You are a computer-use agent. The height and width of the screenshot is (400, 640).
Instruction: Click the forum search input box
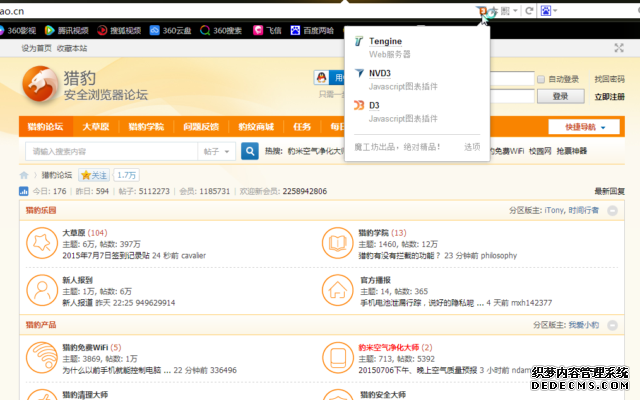pyautogui.click(x=111, y=151)
